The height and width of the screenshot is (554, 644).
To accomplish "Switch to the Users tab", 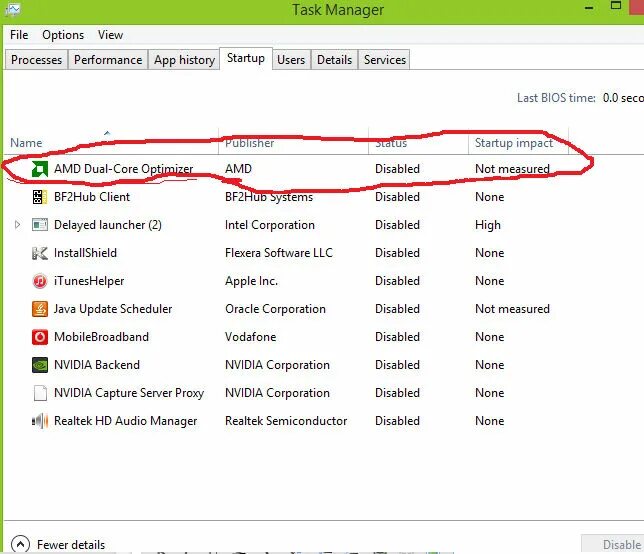I will coord(291,60).
